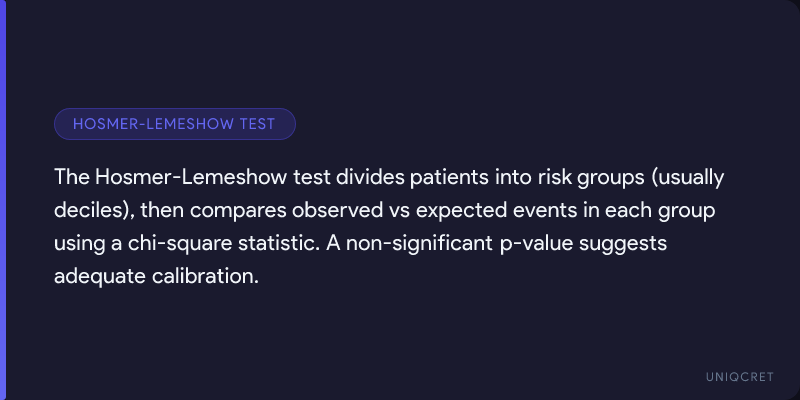This screenshot has width=800, height=400.
Task: Click the HOSMER-LEMESHOW TEST tag pill
Action: click(x=175, y=124)
